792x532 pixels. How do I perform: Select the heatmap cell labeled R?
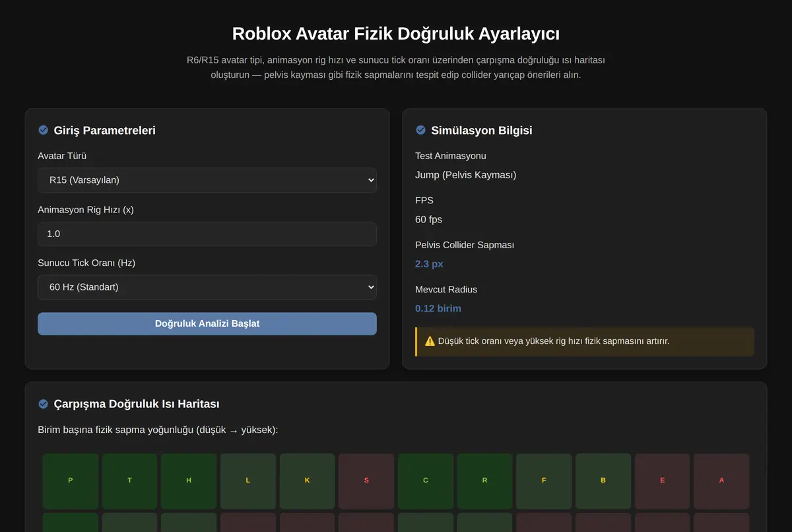tap(484, 481)
